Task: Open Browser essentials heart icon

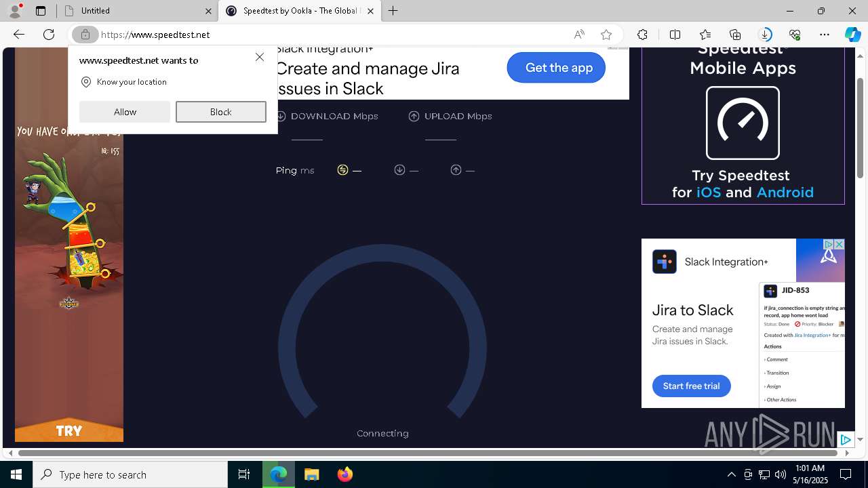Action: point(795,35)
